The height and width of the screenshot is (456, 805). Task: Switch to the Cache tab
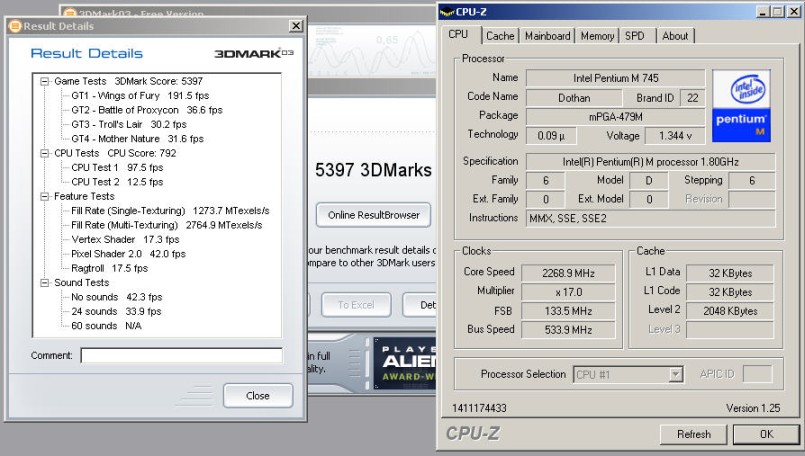tap(500, 36)
